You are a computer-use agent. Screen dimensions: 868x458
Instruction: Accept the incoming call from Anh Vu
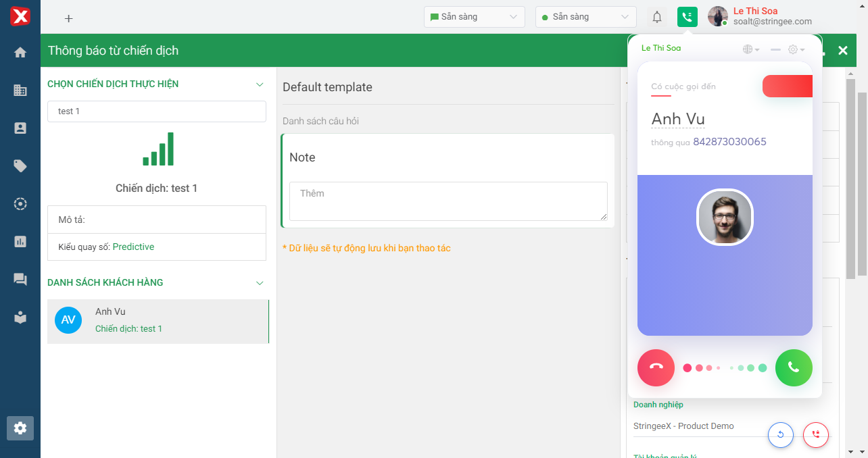coord(794,368)
